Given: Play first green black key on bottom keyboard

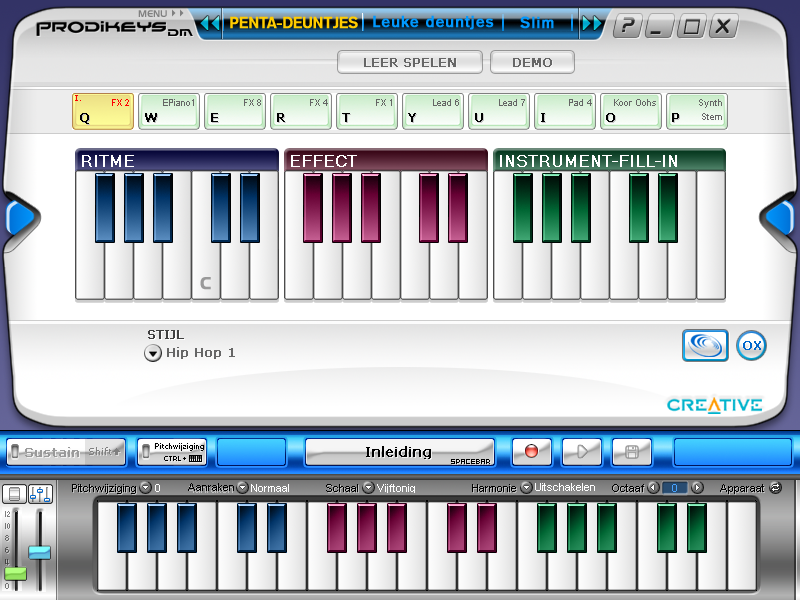Looking at the screenshot, I should [x=547, y=528].
